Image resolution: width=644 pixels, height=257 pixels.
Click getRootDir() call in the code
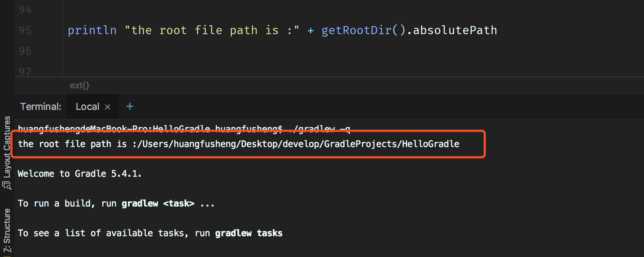pyautogui.click(x=364, y=30)
